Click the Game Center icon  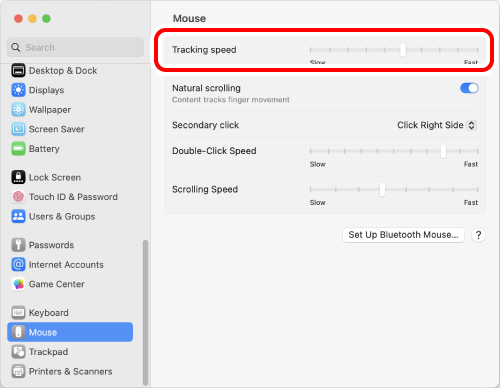(x=18, y=284)
